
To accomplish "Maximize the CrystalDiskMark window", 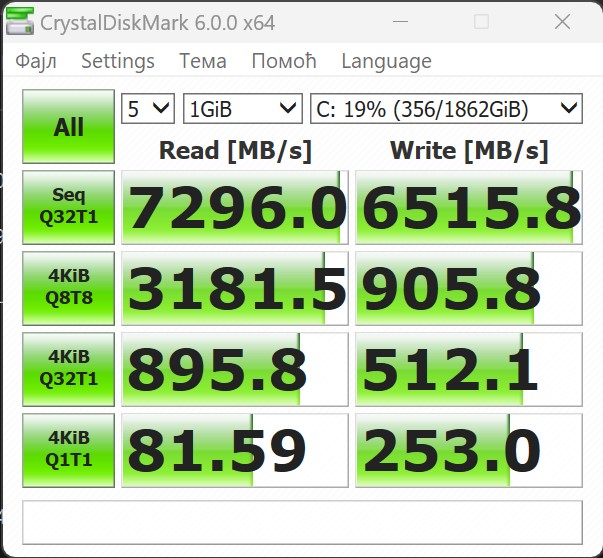I will click(x=481, y=22).
